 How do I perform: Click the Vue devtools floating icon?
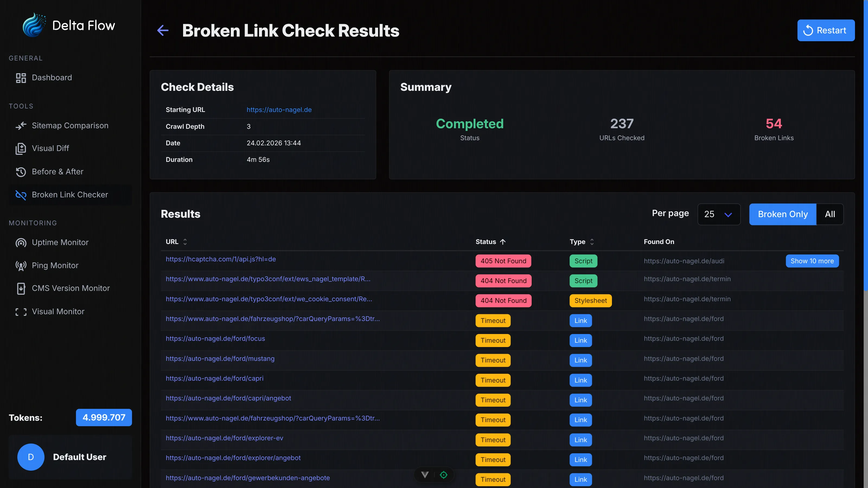click(x=425, y=474)
